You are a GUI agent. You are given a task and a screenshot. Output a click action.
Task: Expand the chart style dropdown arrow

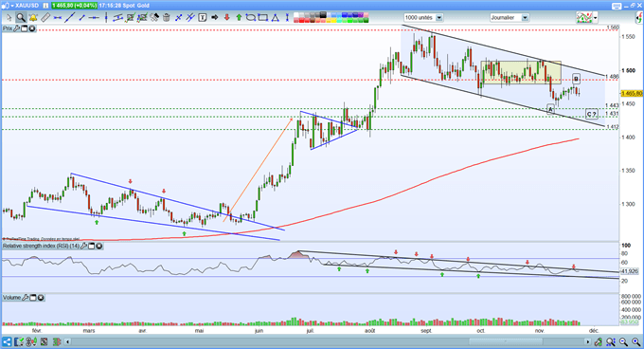click(x=595, y=18)
